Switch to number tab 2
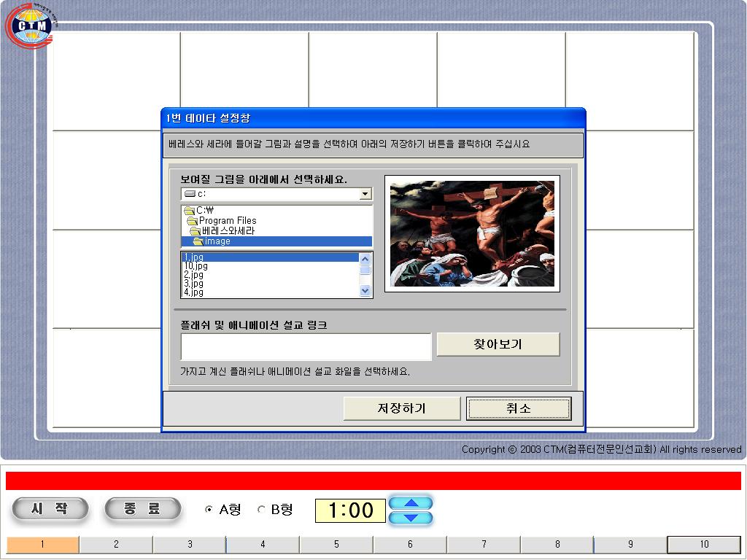Image resolution: width=747 pixels, height=560 pixels. click(x=116, y=544)
